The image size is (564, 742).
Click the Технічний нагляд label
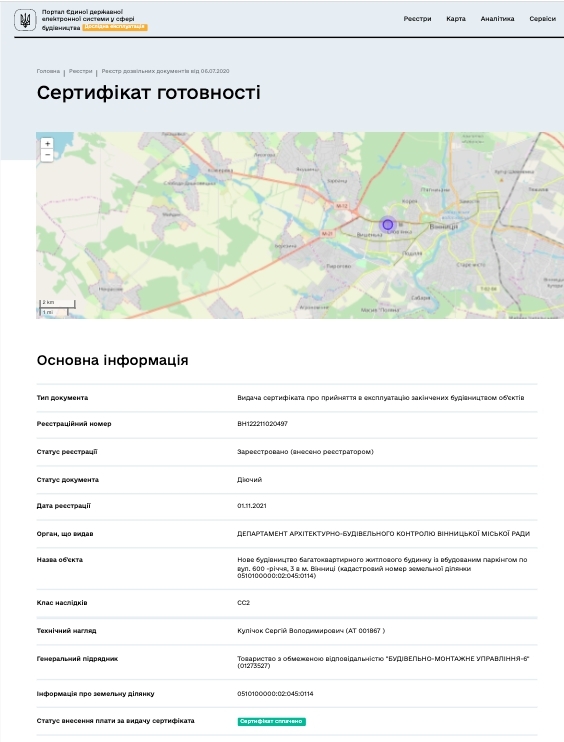(66, 630)
